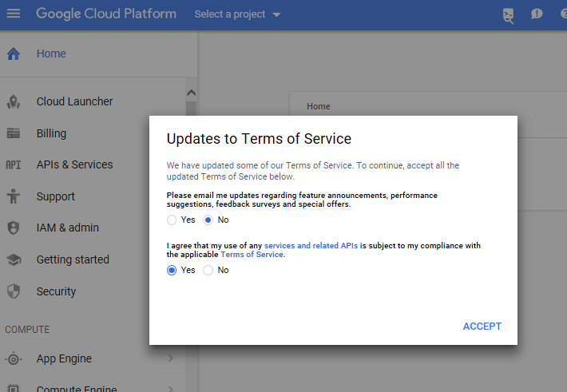Viewport: 567px width, 392px height.
Task: Click the Cloud Launcher rocket icon
Action: (14, 101)
